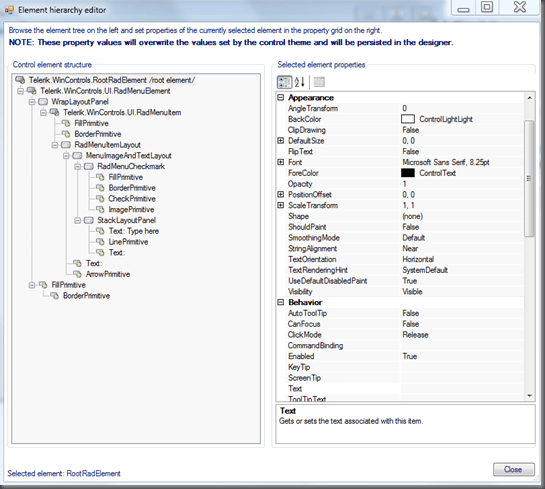Collapse the Appearance property category

coord(281,97)
